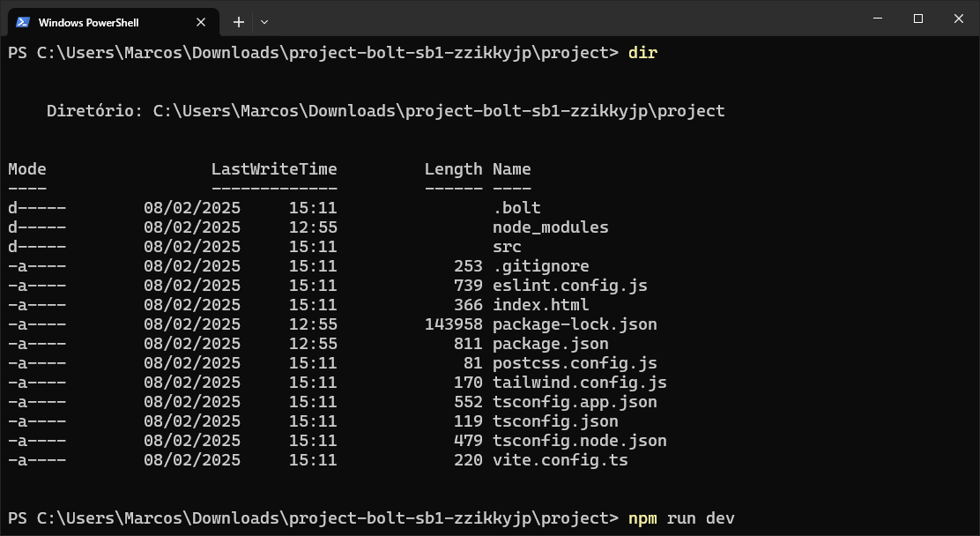Click the Name column header
This screenshot has height=536, width=980.
tap(511, 169)
